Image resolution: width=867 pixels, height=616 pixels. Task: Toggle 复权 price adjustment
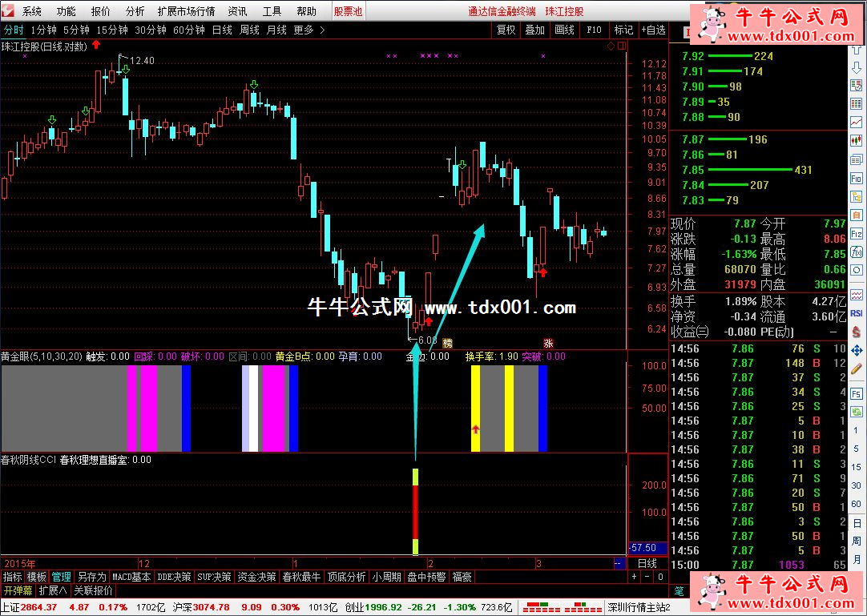(x=506, y=30)
